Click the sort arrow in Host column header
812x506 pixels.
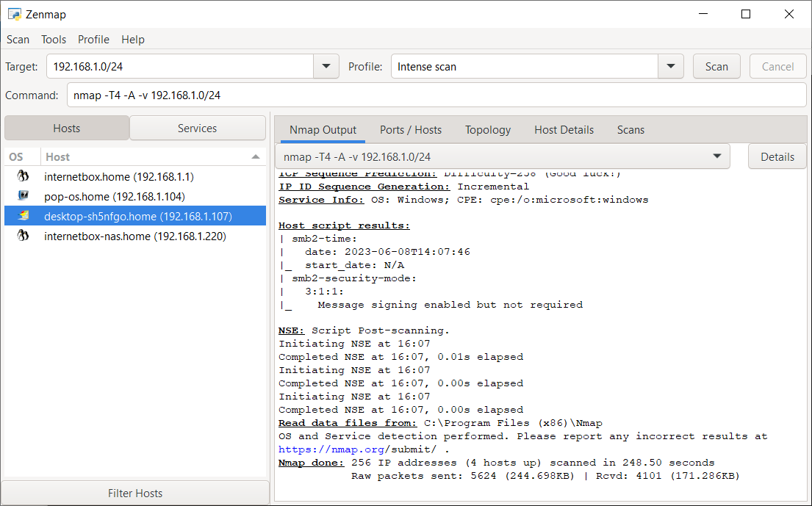coord(255,157)
